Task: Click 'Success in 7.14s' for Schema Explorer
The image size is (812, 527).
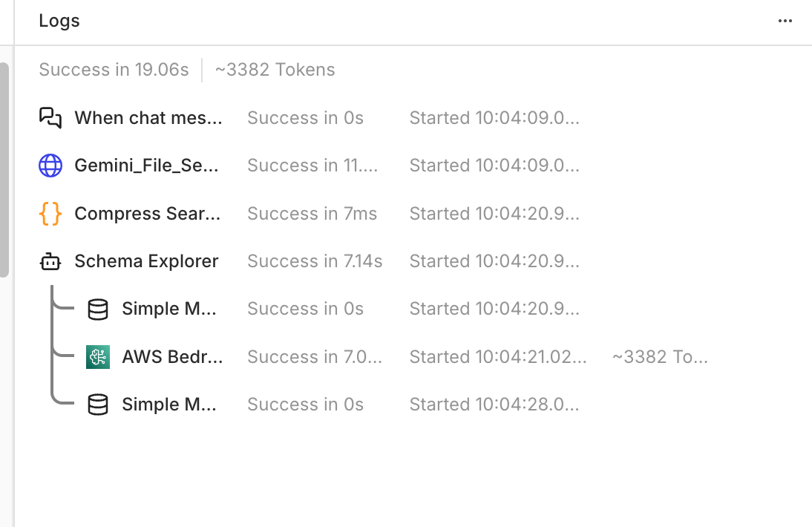Action: [x=315, y=261]
